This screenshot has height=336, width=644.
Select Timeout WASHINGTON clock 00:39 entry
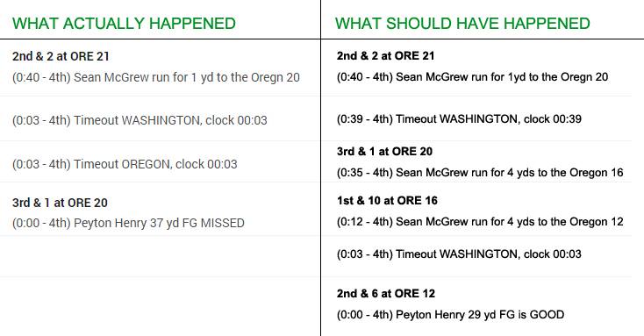(459, 119)
